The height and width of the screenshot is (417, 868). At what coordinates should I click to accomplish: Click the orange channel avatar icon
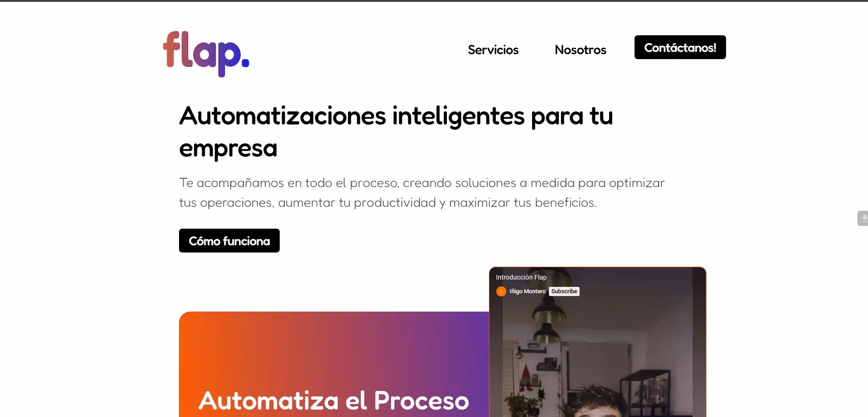click(x=501, y=291)
